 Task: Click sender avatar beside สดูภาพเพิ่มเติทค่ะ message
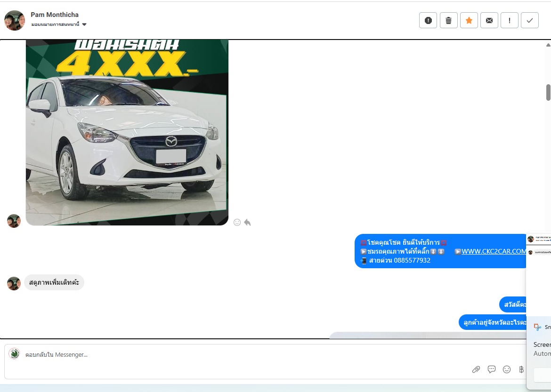[14, 283]
